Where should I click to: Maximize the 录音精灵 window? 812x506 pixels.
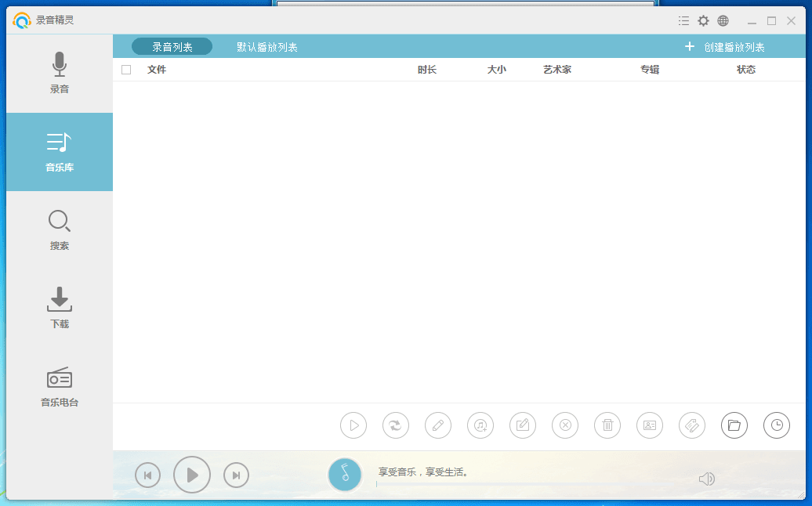(x=771, y=20)
